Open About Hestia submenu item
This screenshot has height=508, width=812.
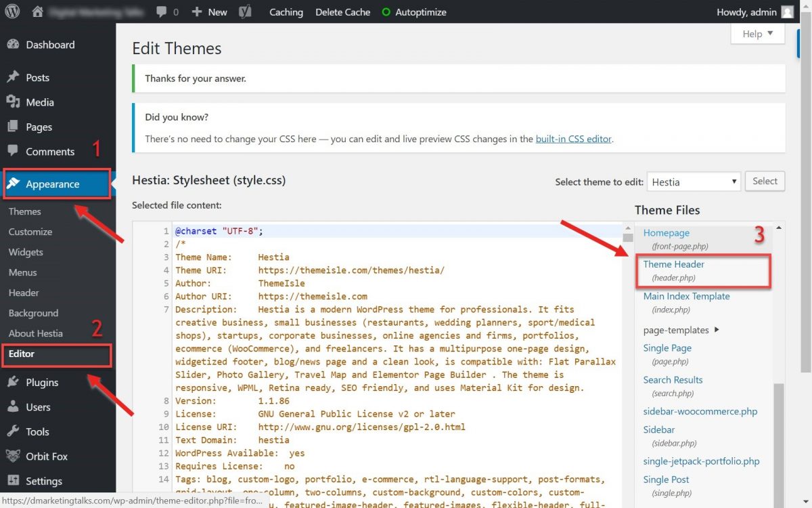(x=35, y=333)
